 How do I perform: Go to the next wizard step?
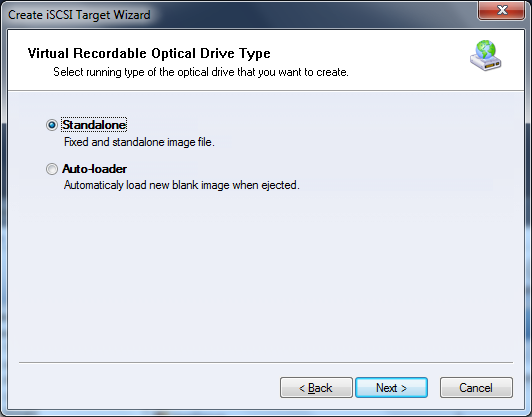point(391,387)
